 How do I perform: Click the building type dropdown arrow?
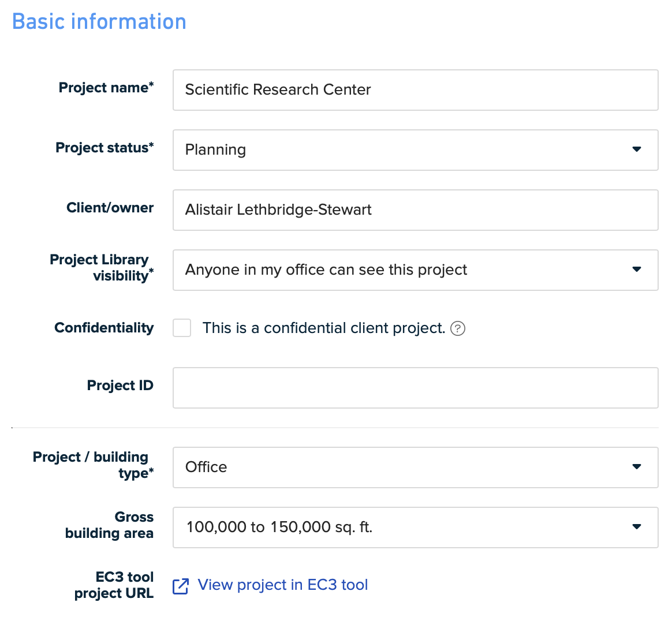pyautogui.click(x=636, y=466)
